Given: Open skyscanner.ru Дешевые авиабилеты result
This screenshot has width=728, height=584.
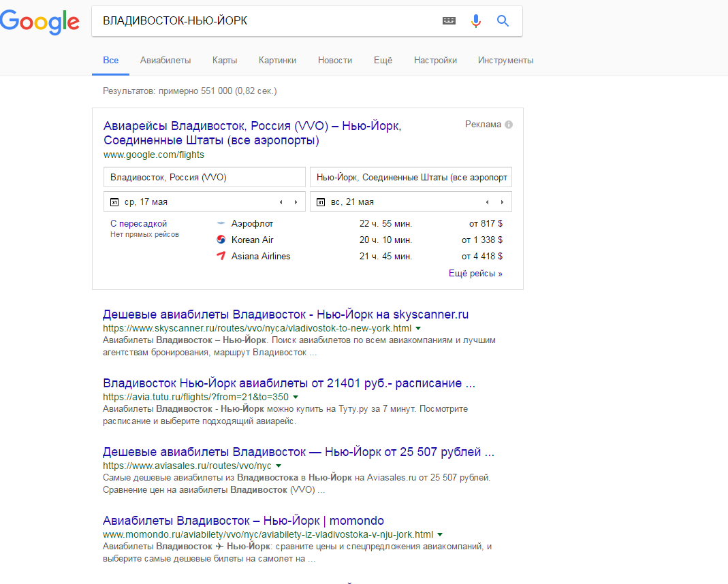Looking at the screenshot, I should (x=285, y=314).
